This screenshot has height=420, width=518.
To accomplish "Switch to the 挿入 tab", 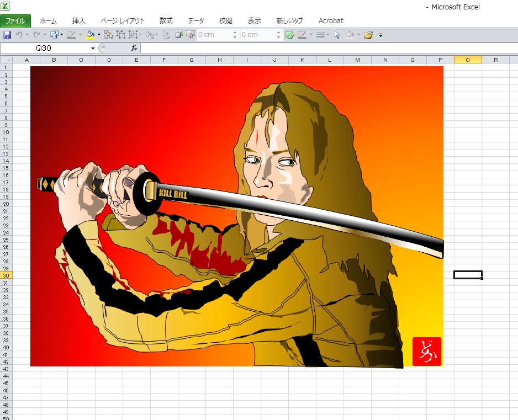I will [78, 21].
